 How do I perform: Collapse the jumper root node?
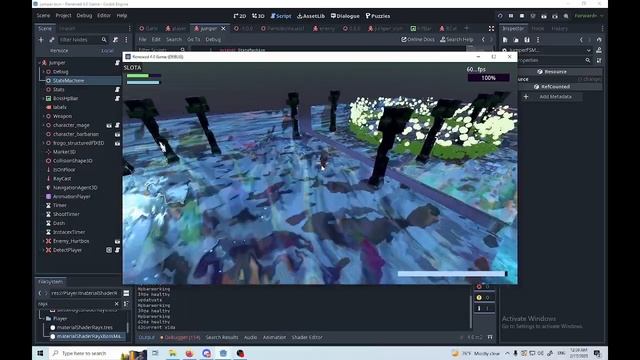tap(40, 63)
